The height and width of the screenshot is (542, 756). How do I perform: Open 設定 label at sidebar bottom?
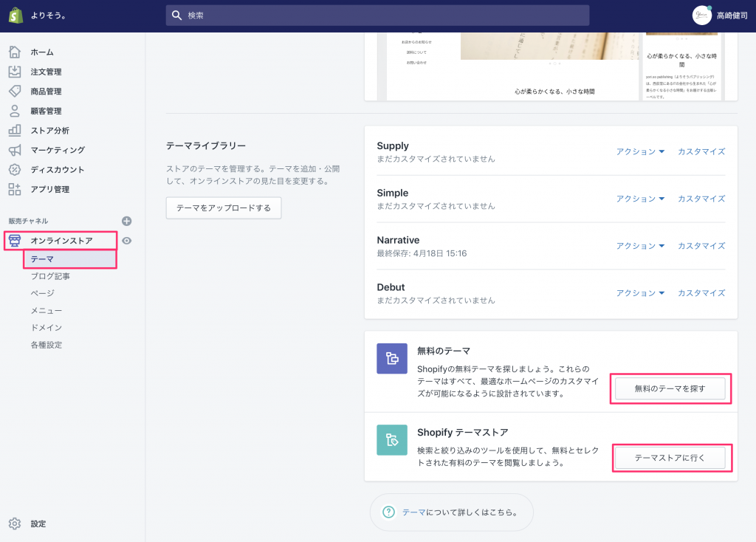pyautogui.click(x=38, y=524)
